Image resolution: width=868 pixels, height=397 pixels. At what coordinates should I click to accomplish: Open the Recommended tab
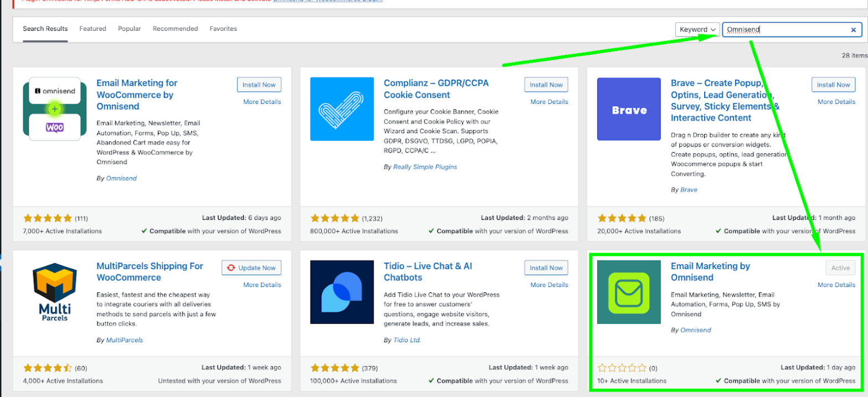coord(175,29)
